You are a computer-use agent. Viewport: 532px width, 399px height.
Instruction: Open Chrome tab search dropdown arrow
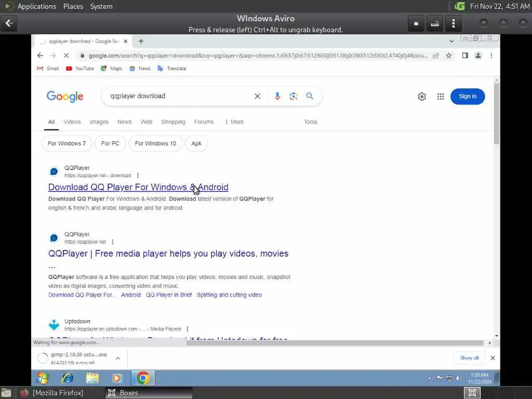451,41
